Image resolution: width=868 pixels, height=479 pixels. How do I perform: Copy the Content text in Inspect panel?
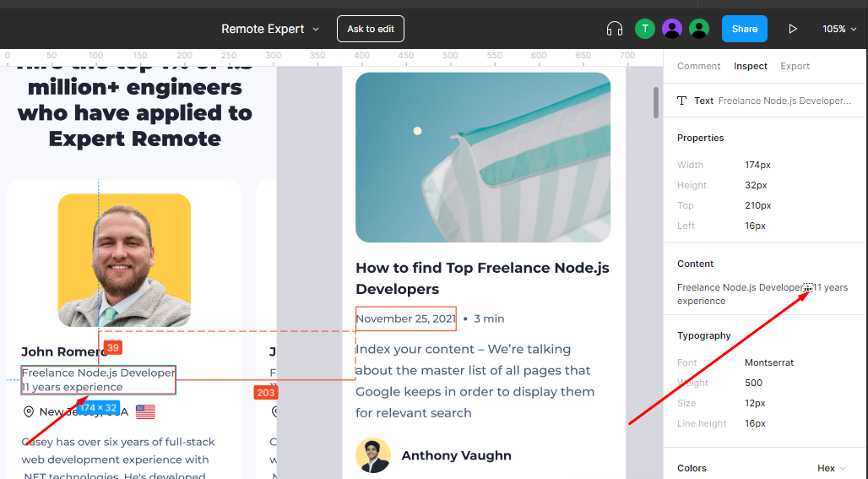coord(762,294)
